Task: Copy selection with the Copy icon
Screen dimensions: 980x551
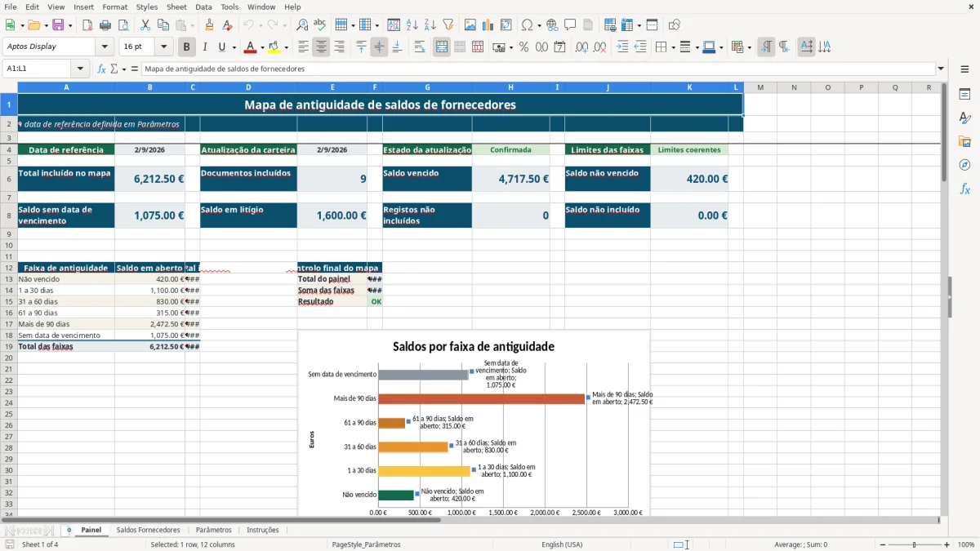Action: 163,25
